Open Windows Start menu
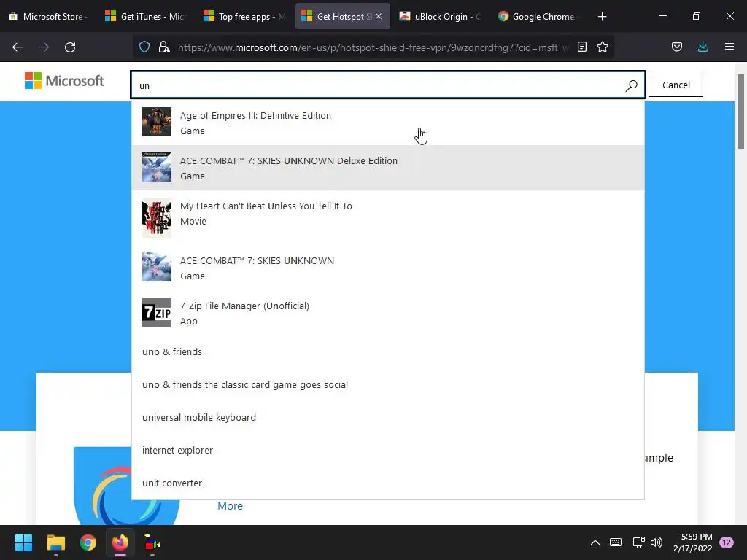The width and height of the screenshot is (747, 560). tap(23, 542)
